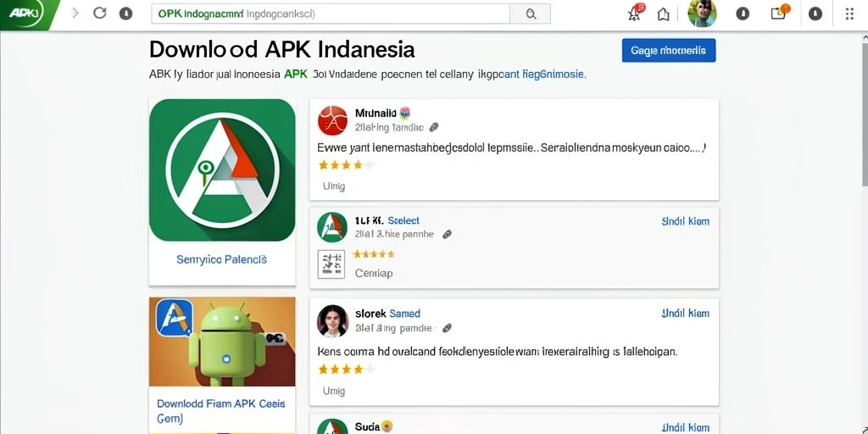
Task: Click the dark circle icon right of avatar
Action: [x=743, y=14]
